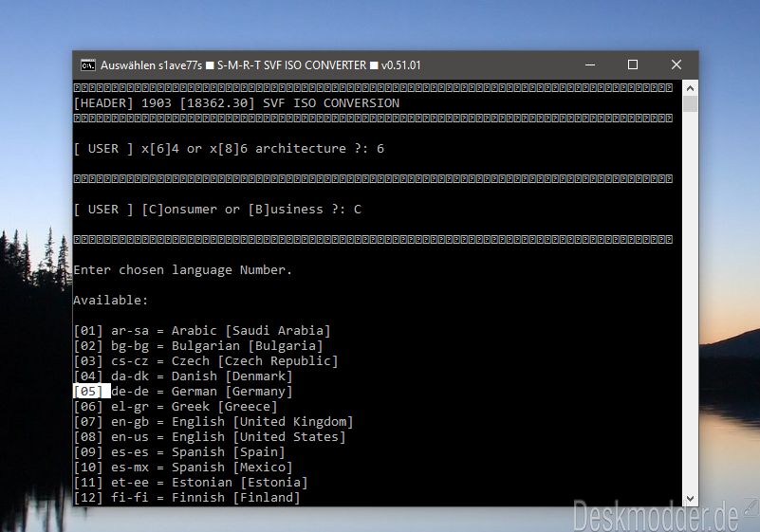Select row 12 fi-fi Finnish
The image size is (760, 532).
pyautogui.click(x=187, y=498)
